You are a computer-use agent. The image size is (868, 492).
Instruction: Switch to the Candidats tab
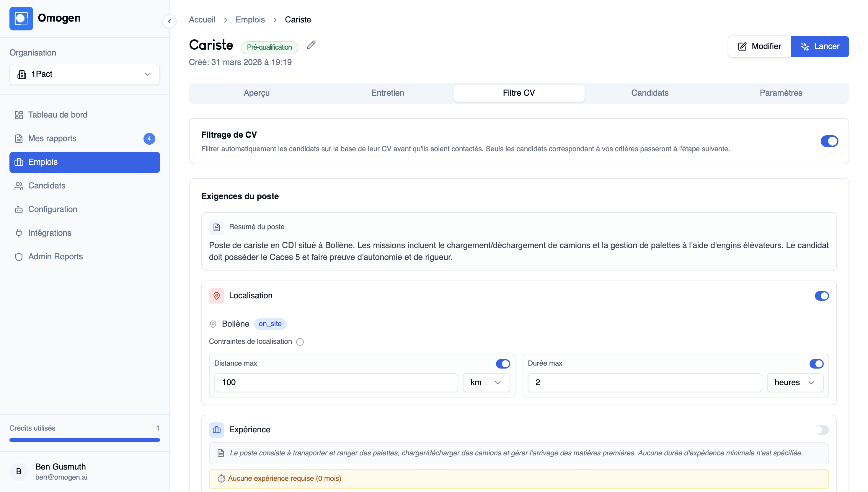tap(650, 93)
